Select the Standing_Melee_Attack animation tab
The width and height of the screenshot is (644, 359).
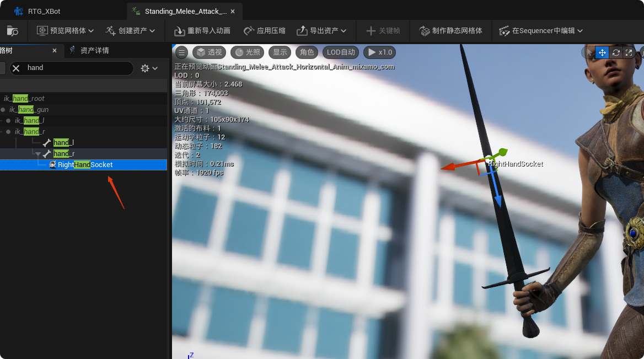coord(184,11)
